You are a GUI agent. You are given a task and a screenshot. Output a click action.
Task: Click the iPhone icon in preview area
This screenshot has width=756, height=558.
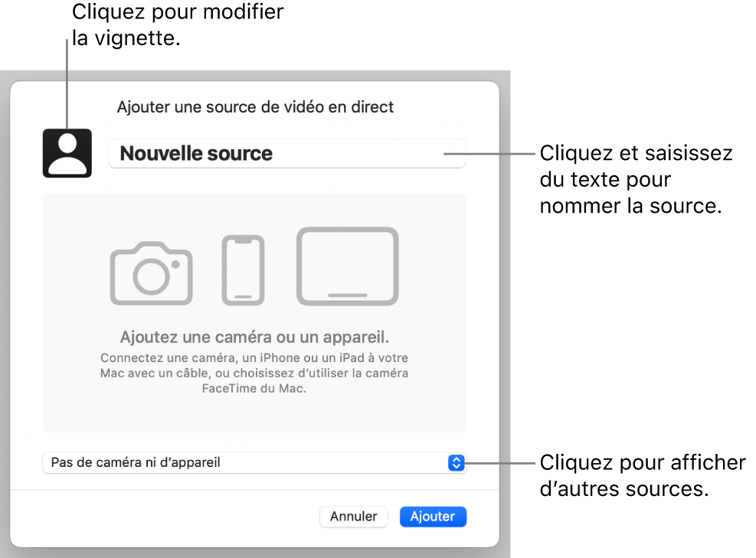coord(243,270)
